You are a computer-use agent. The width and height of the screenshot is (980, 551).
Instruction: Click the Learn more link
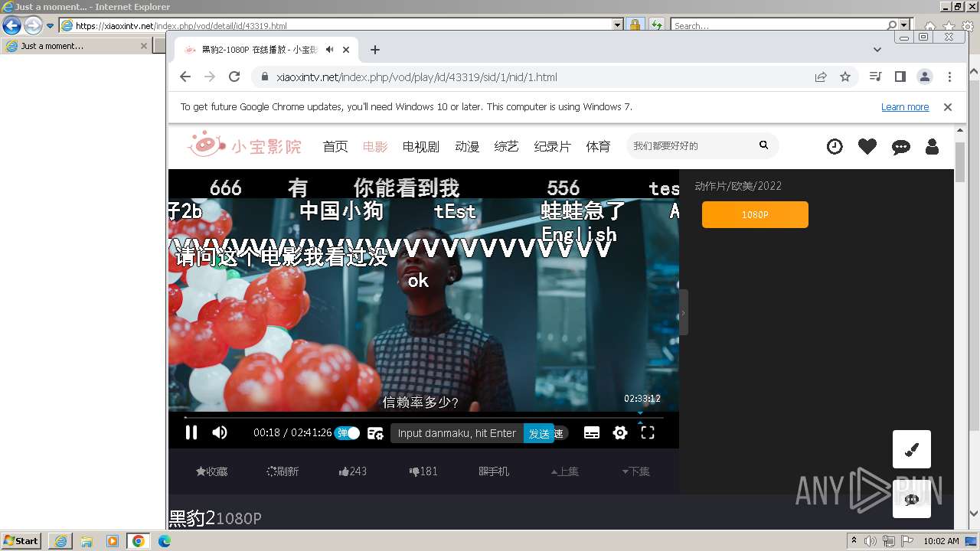[905, 107]
